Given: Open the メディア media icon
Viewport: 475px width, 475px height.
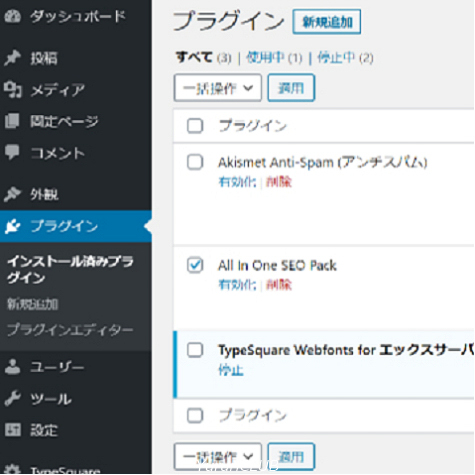Looking at the screenshot, I should [13, 90].
